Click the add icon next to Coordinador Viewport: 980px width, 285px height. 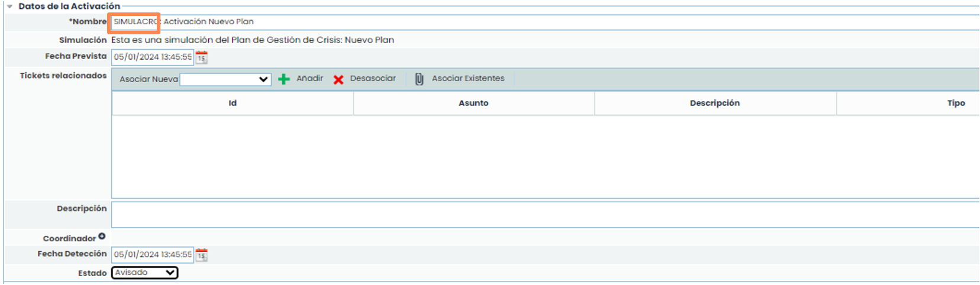(102, 237)
